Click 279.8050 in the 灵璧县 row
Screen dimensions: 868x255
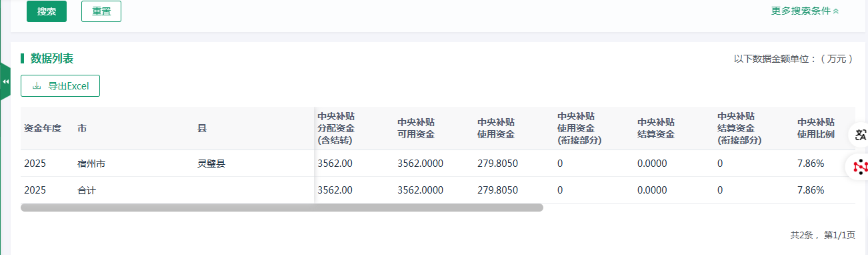point(497,164)
